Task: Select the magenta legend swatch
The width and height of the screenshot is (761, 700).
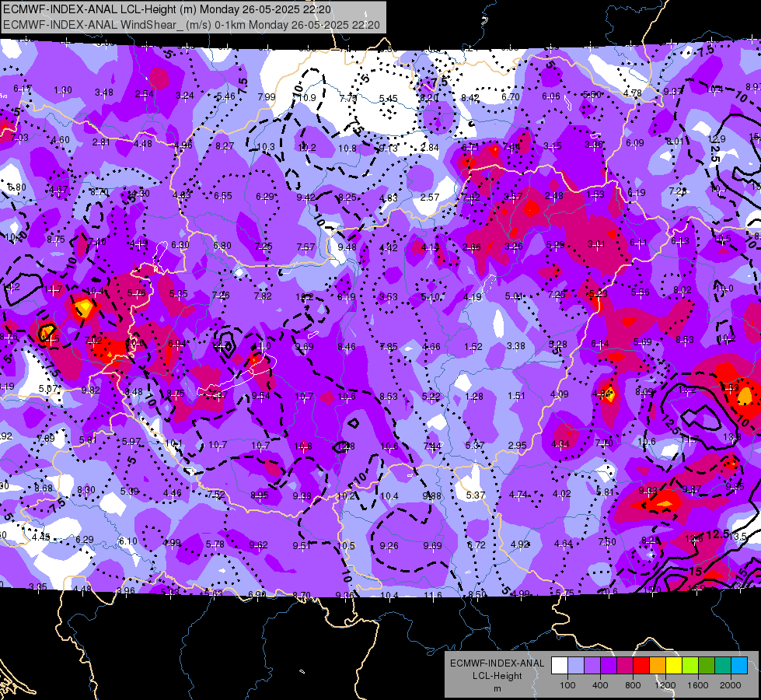Action: click(625, 665)
